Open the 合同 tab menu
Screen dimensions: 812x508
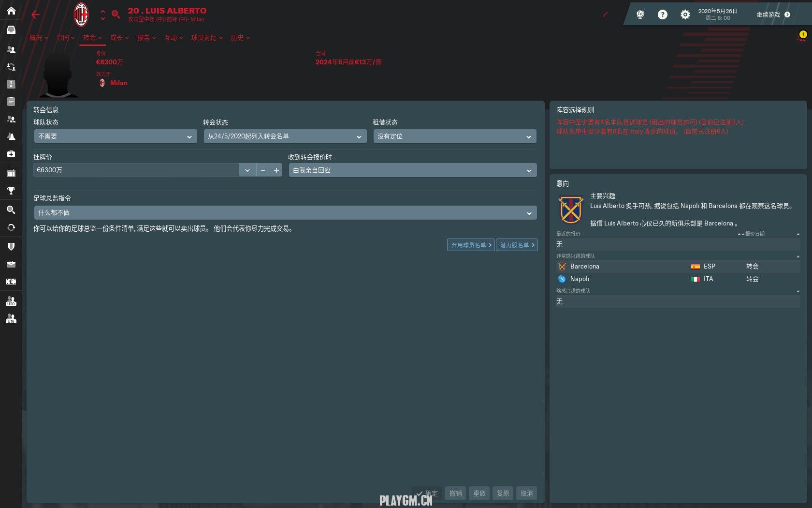[x=65, y=38]
